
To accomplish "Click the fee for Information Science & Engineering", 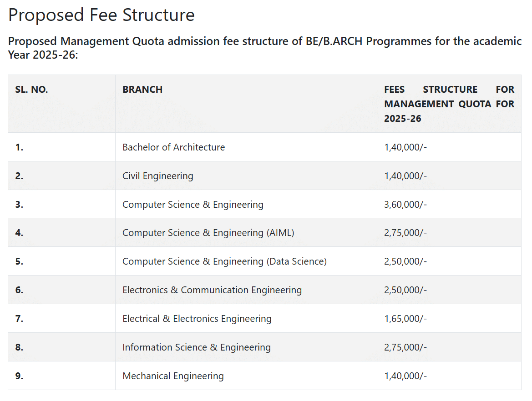I will pyautogui.click(x=405, y=347).
